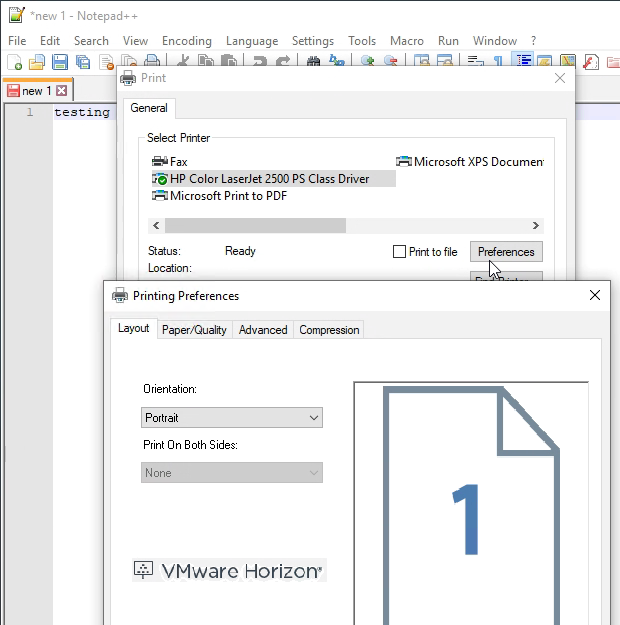Click the Cut scissors toolbar icon
This screenshot has width=620, height=625.
tap(183, 60)
